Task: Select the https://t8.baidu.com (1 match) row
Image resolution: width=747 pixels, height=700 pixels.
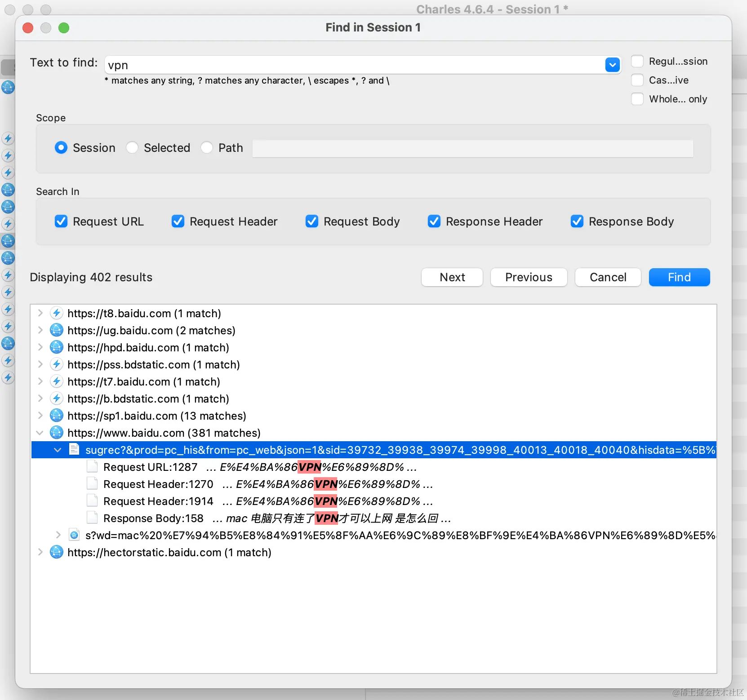Action: [x=374, y=313]
